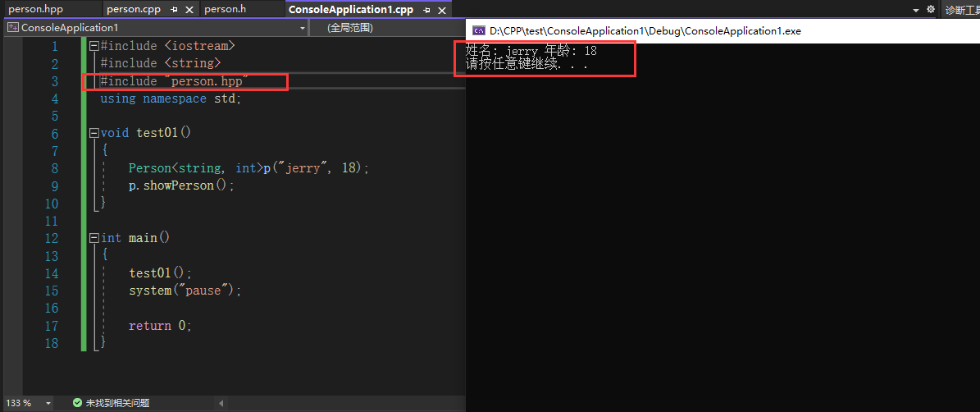Click console output 姓名: jerry 年龄: 18
The image size is (980, 412).
(x=532, y=51)
